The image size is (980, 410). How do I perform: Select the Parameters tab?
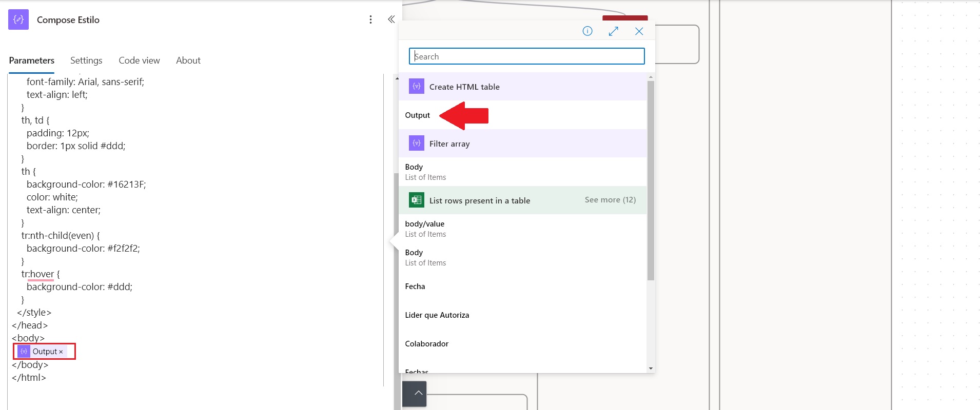[31, 60]
